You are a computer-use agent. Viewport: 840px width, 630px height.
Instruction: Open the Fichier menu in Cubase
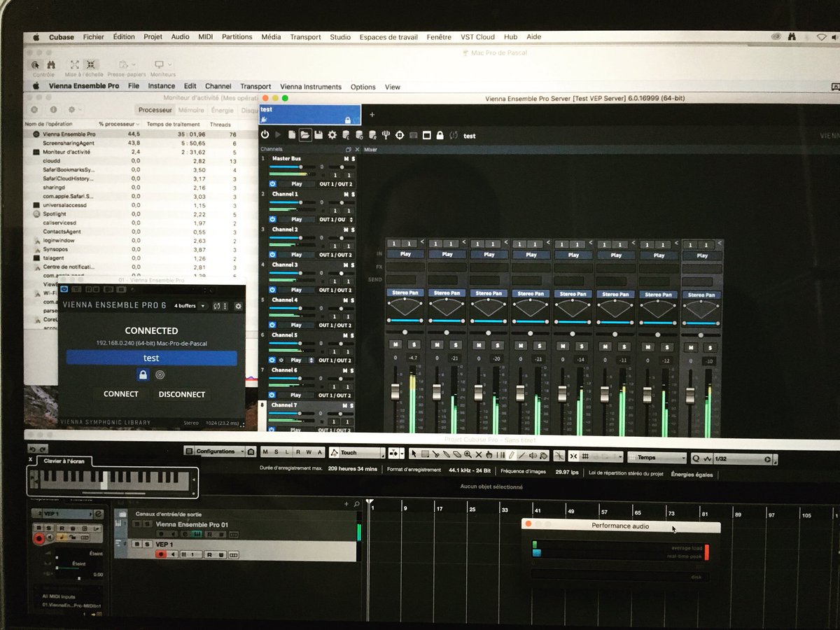93,37
